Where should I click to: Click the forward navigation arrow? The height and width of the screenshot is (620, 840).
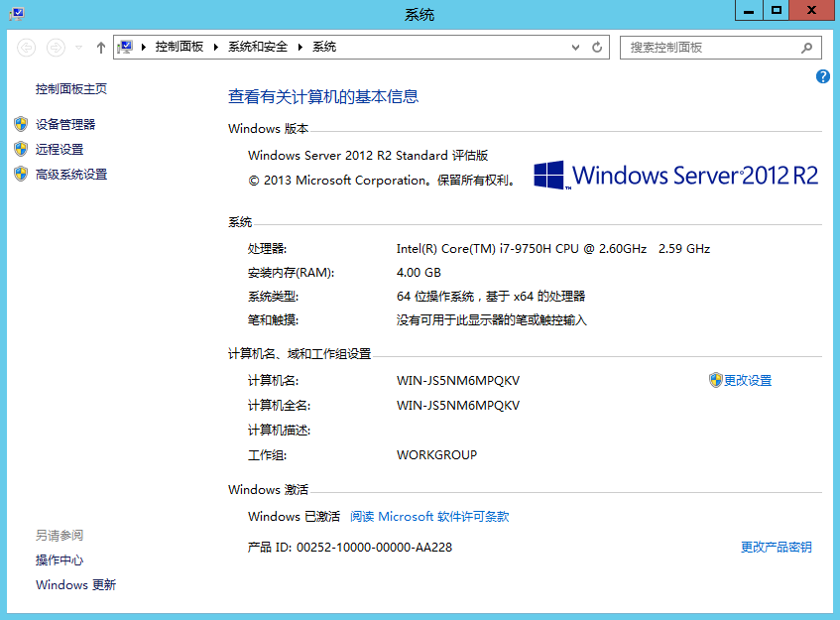point(56,48)
